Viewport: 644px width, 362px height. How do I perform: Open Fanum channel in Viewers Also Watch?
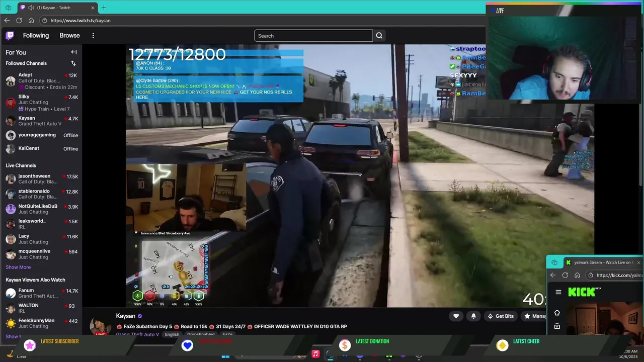(41, 293)
